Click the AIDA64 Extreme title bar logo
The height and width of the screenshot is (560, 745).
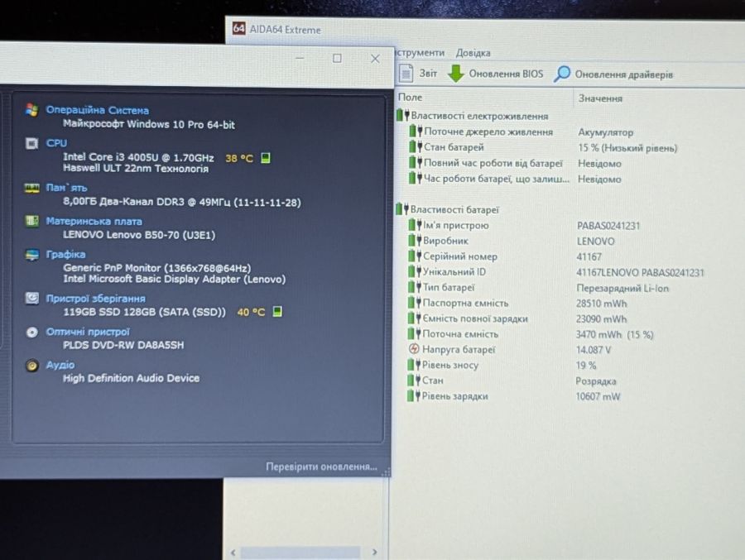(239, 28)
